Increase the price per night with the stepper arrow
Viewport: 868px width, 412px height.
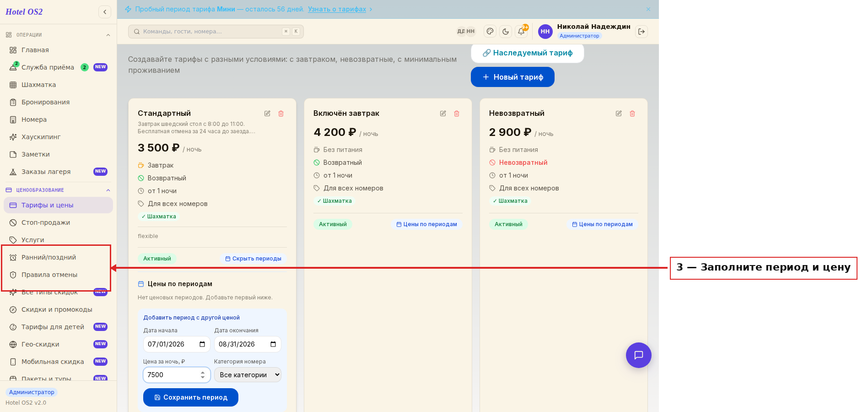pos(203,373)
